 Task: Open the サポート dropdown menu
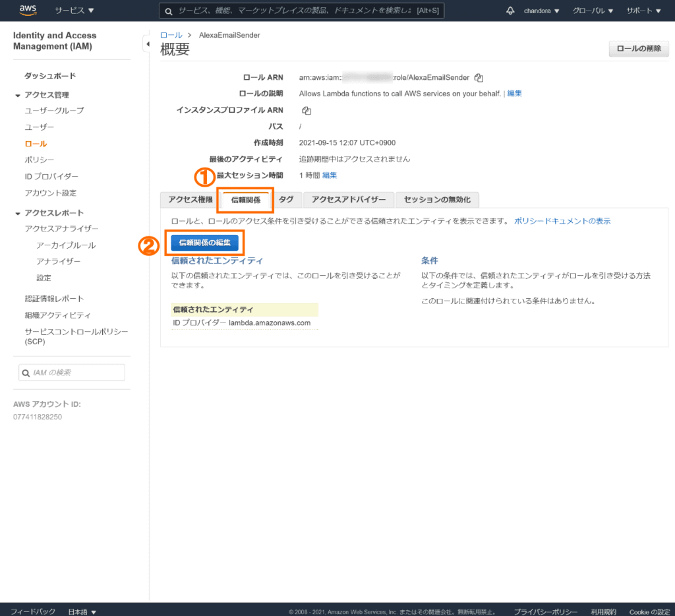(x=643, y=11)
